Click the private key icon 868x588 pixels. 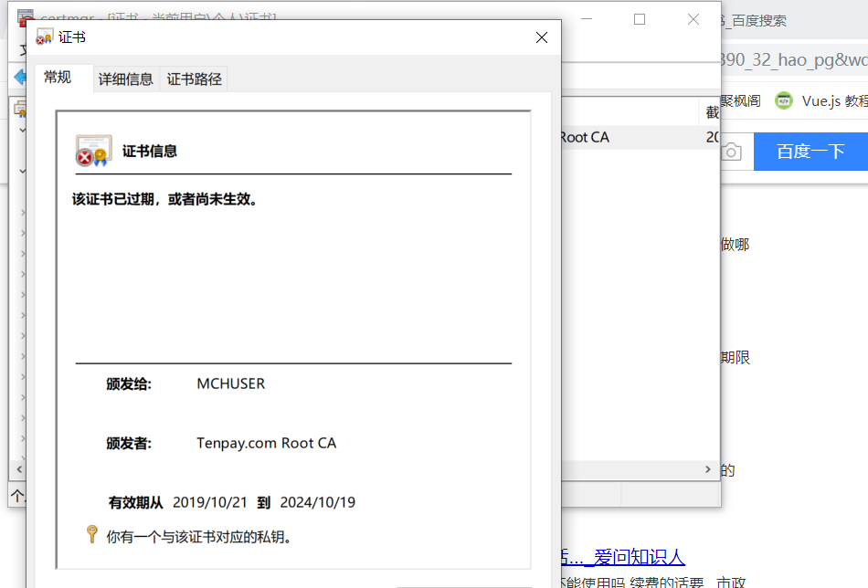[x=92, y=534]
